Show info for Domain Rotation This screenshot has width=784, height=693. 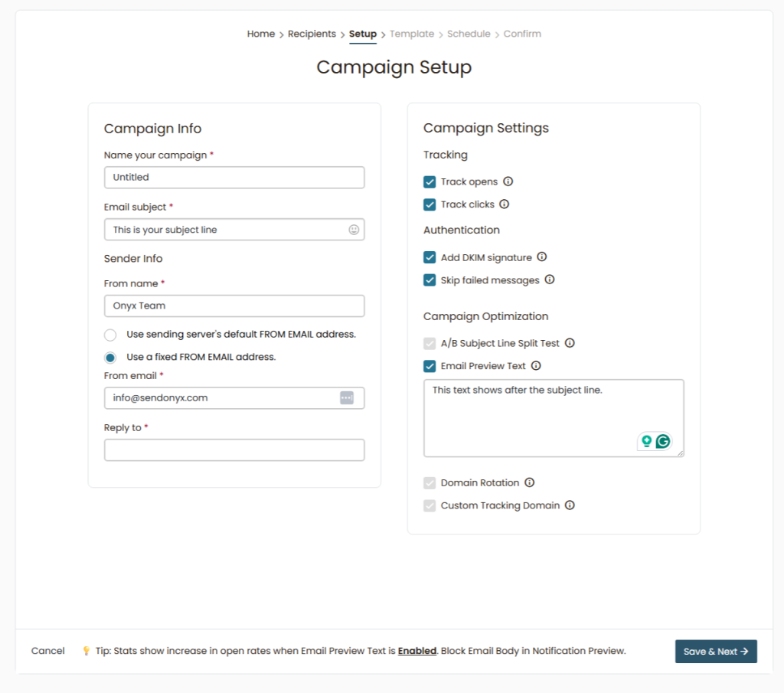click(x=529, y=482)
